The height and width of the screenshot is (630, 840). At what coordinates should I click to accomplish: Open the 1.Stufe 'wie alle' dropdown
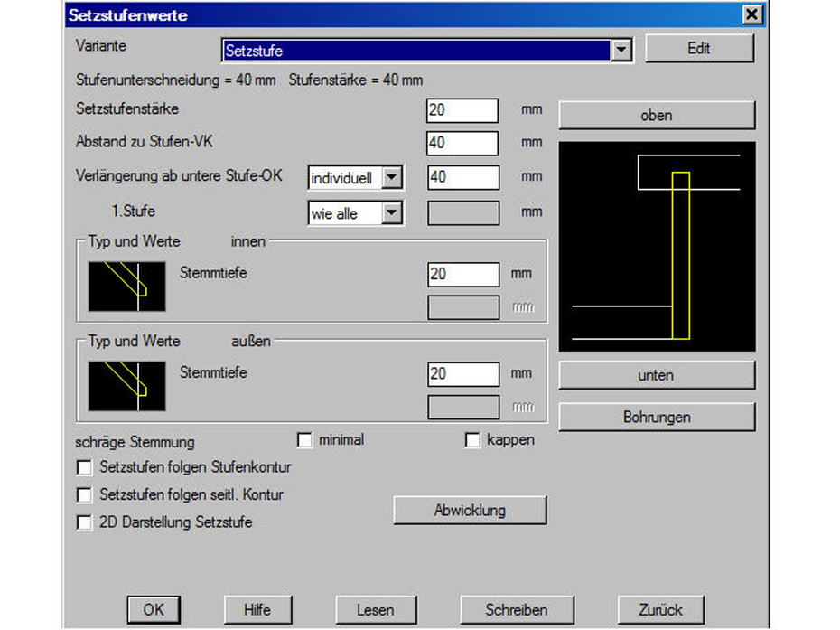(391, 213)
